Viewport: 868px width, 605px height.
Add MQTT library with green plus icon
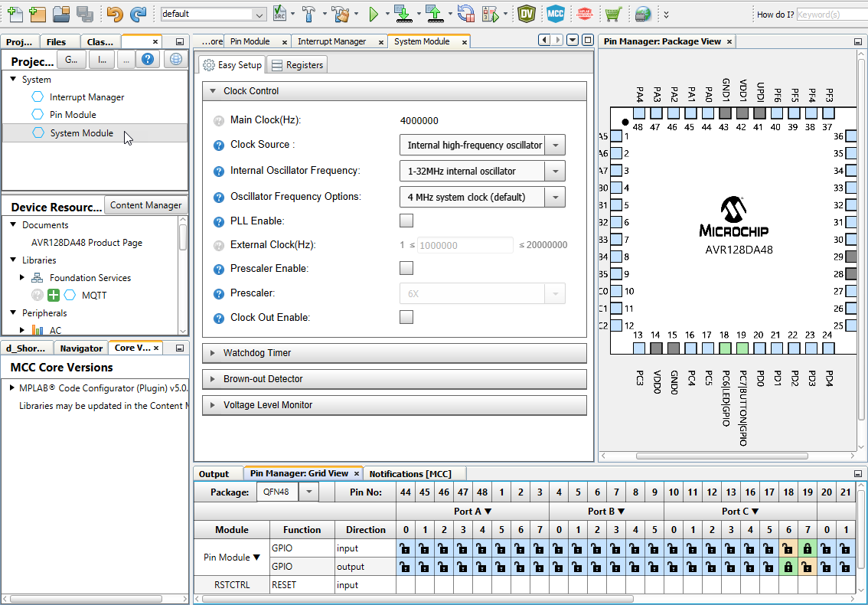click(54, 296)
